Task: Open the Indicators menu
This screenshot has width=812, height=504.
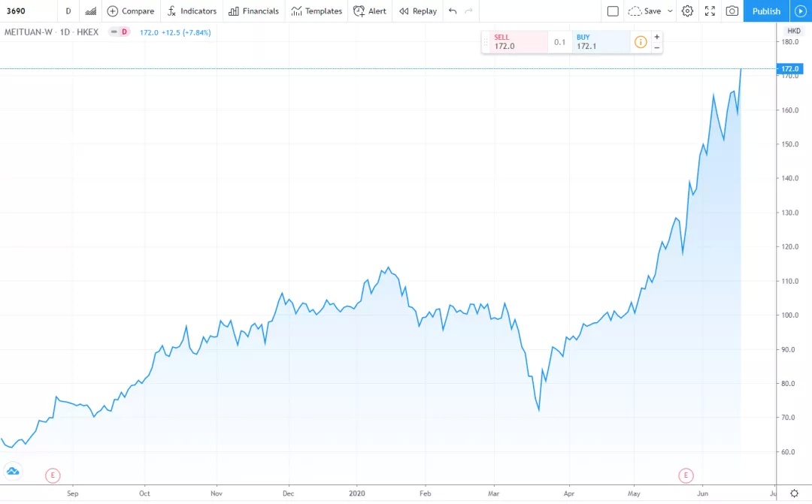Action: (192, 11)
